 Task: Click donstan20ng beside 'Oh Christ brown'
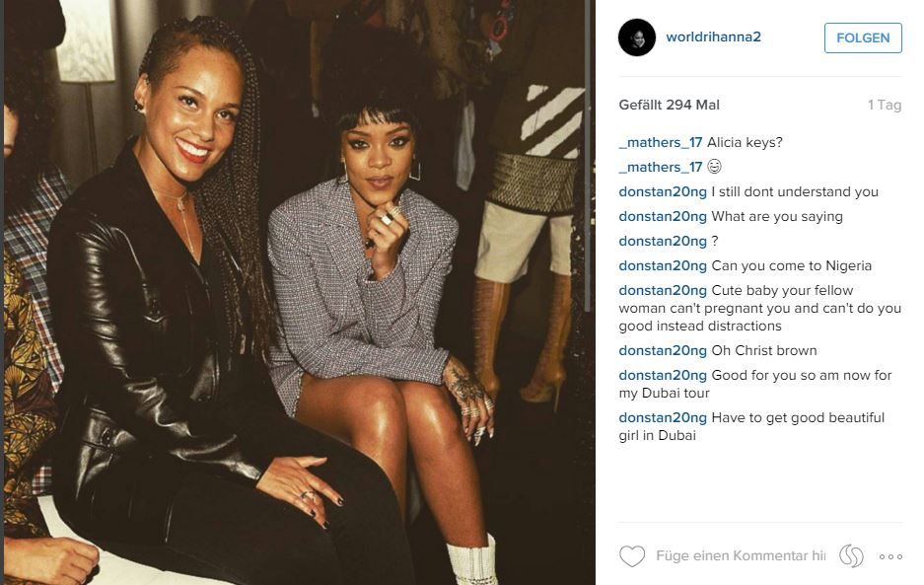click(663, 351)
